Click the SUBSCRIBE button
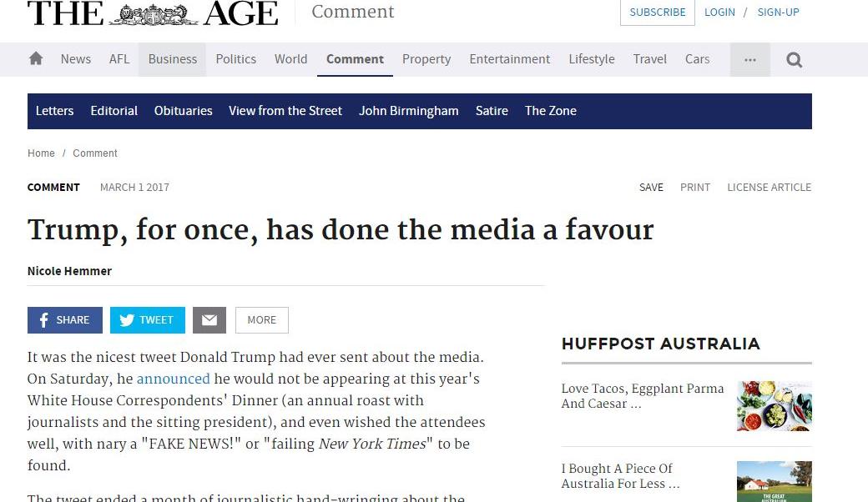Viewport: 868px width, 502px height. pos(657,12)
